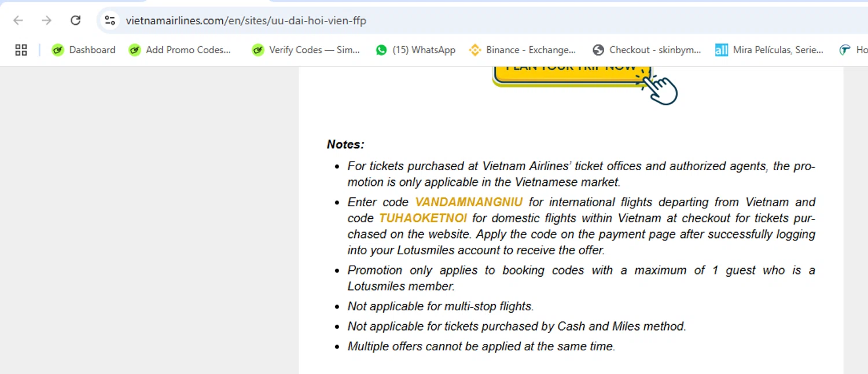Click the VANDAMNANGNIU promo code text
The image size is (868, 374).
469,202
